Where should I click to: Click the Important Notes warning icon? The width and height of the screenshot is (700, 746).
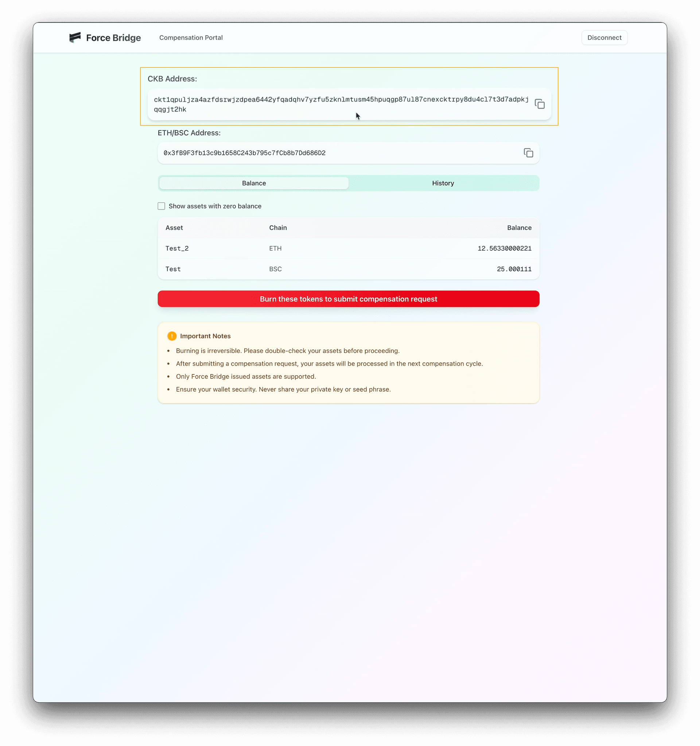(172, 336)
